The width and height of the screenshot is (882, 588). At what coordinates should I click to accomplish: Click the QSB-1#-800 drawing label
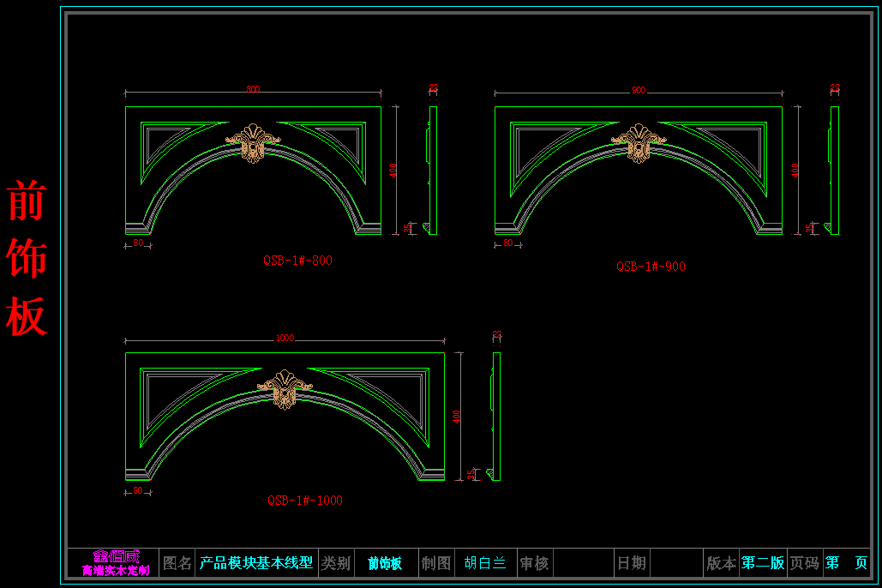click(x=297, y=261)
